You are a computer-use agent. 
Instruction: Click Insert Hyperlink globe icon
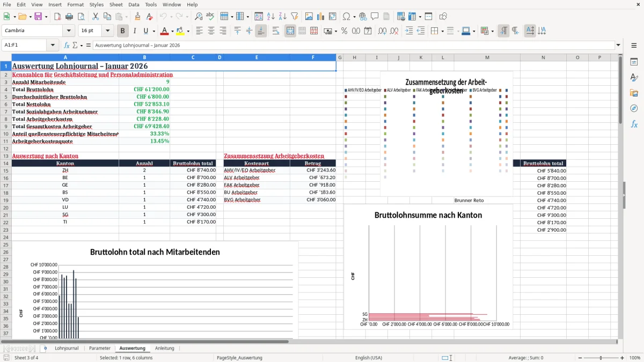pyautogui.click(x=363, y=17)
